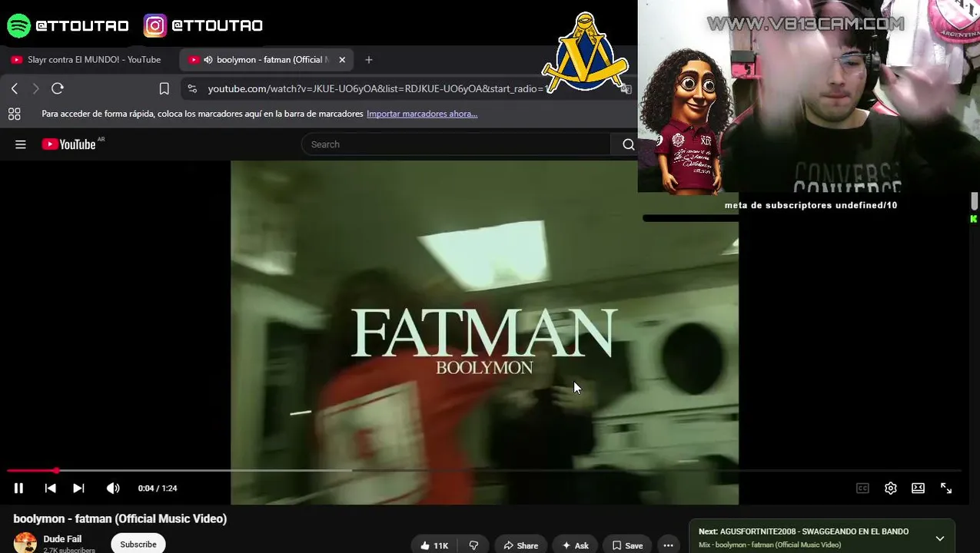
Task: Click the search magnifier button
Action: [x=628, y=144]
